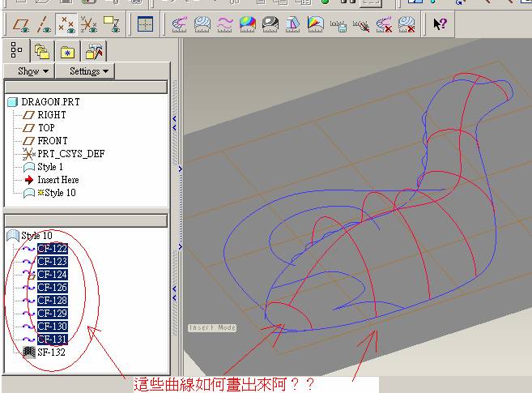Viewport: 532px width, 393px height.
Task: Toggle datum axis display
Action: tap(44, 24)
